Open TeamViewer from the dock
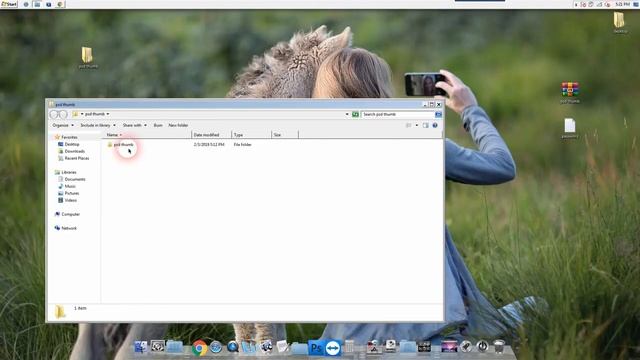Image resolution: width=640 pixels, height=360 pixels. point(333,348)
